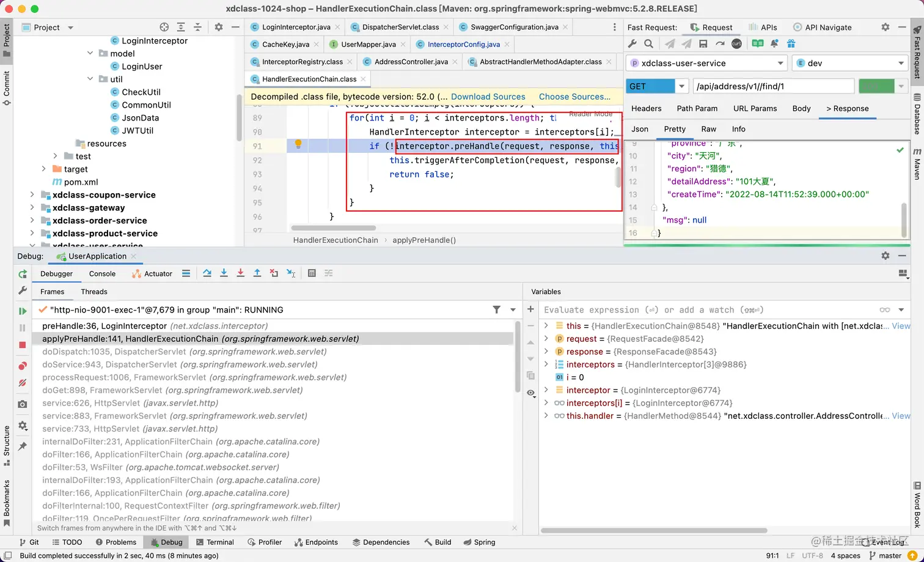Stop the debug session with red square
This screenshot has height=562, width=924.
[x=23, y=345]
